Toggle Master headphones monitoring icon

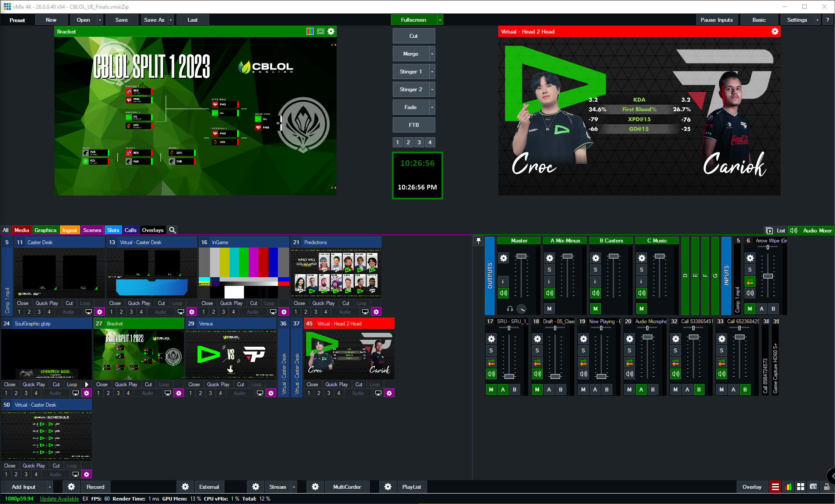coord(510,309)
